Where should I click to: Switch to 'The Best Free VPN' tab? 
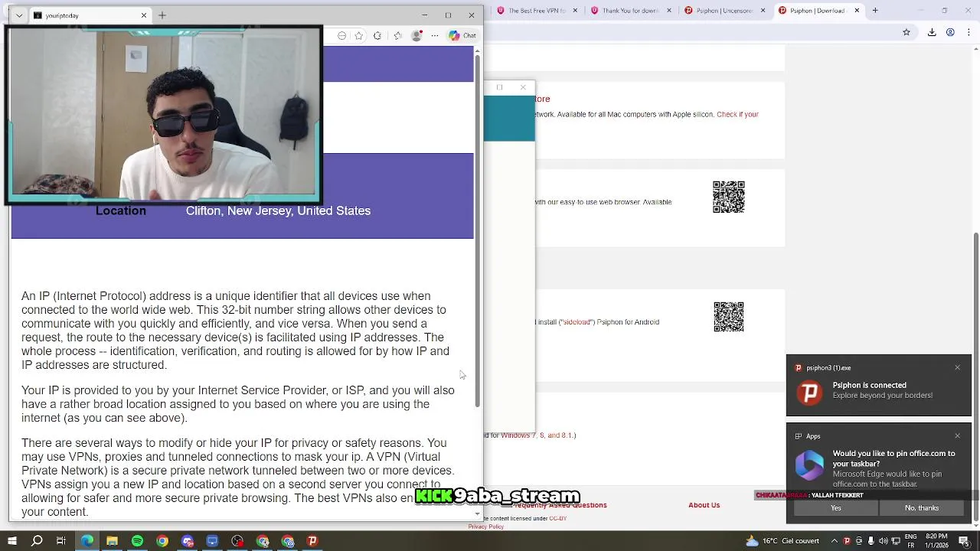[537, 10]
